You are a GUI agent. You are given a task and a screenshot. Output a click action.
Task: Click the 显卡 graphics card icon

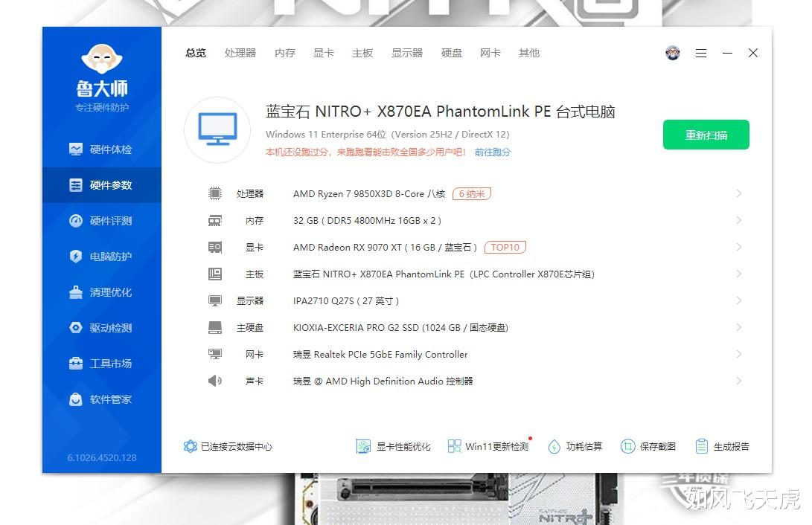[x=215, y=247]
